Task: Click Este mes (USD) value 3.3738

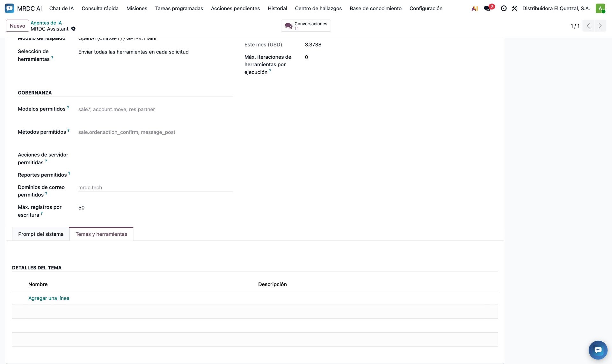Action: 313,45
